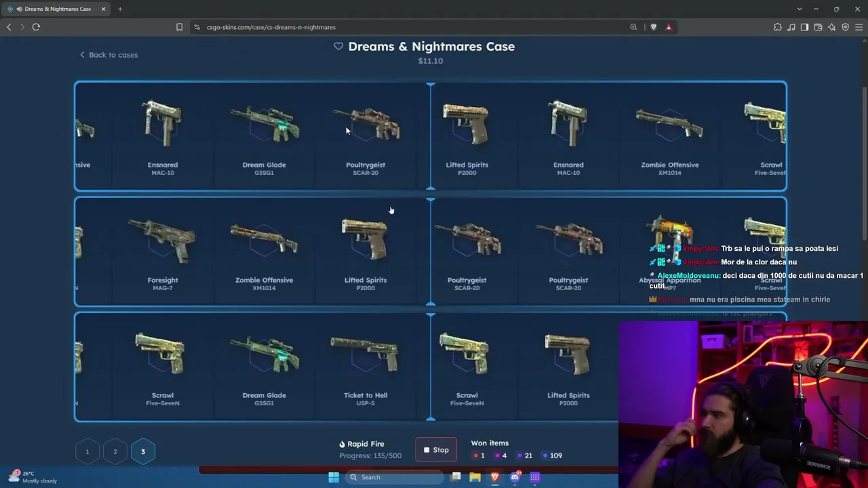Click the Rapid Fire progress 135/500 text

(x=370, y=455)
